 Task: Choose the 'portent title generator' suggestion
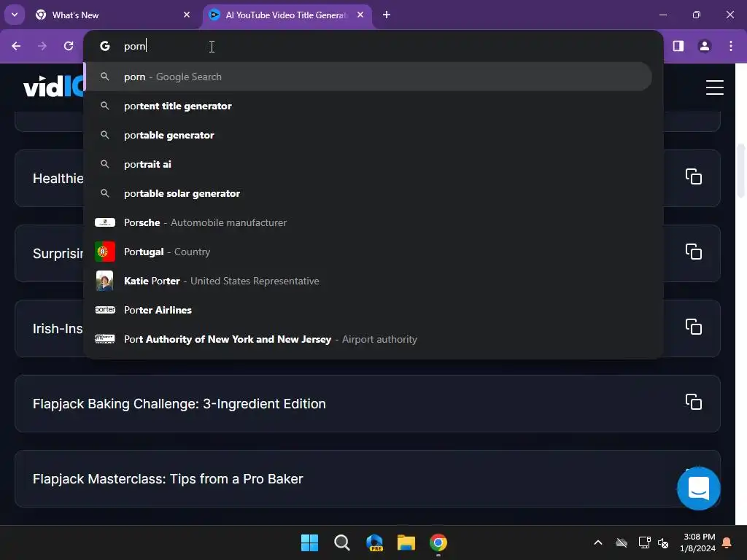(368, 106)
